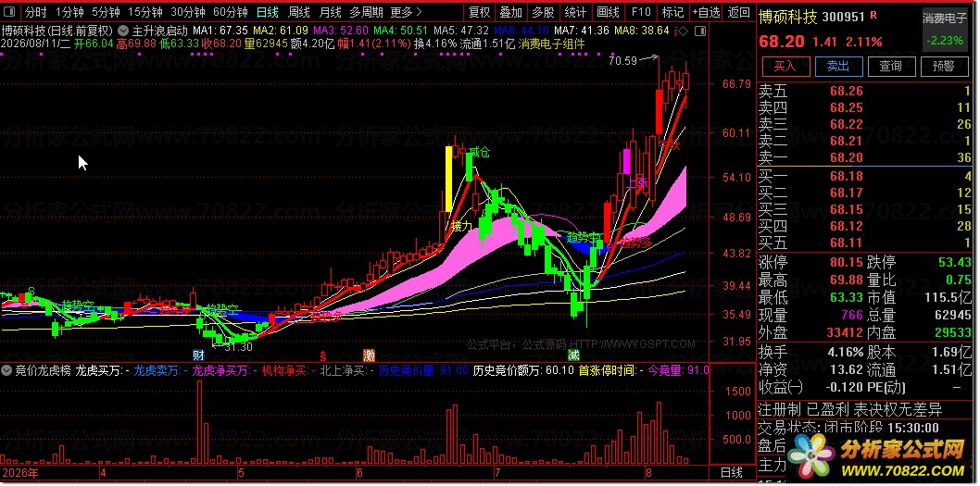The image size is (980, 486).
Task: Click the stock code 300951
Action: point(843,18)
